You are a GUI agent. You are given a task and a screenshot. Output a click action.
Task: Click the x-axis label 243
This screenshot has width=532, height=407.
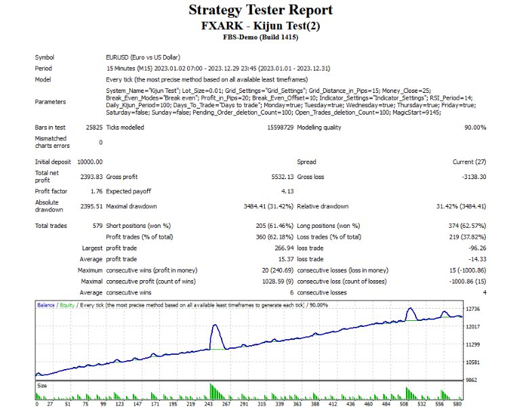[208, 404]
